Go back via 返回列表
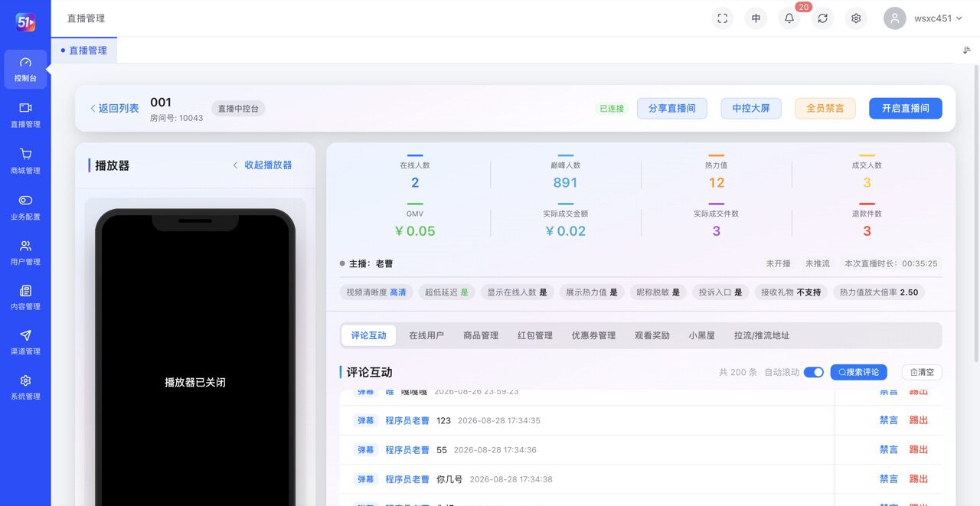This screenshot has height=506, width=980. (114, 109)
